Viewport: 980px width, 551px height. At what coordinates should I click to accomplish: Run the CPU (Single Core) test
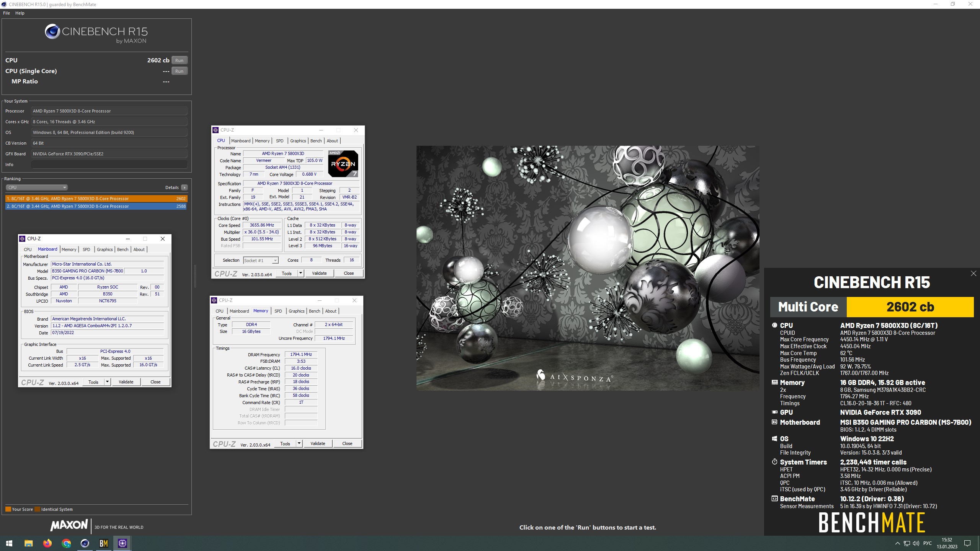click(179, 71)
